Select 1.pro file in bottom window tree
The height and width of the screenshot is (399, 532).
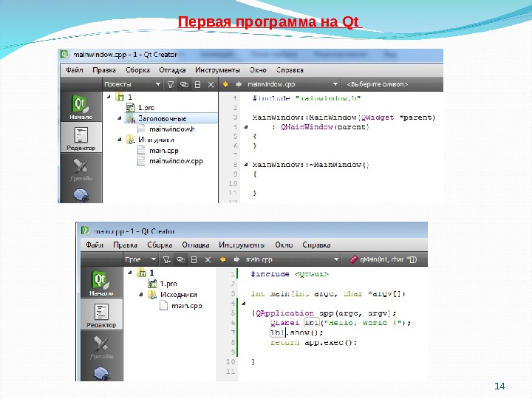point(163,283)
